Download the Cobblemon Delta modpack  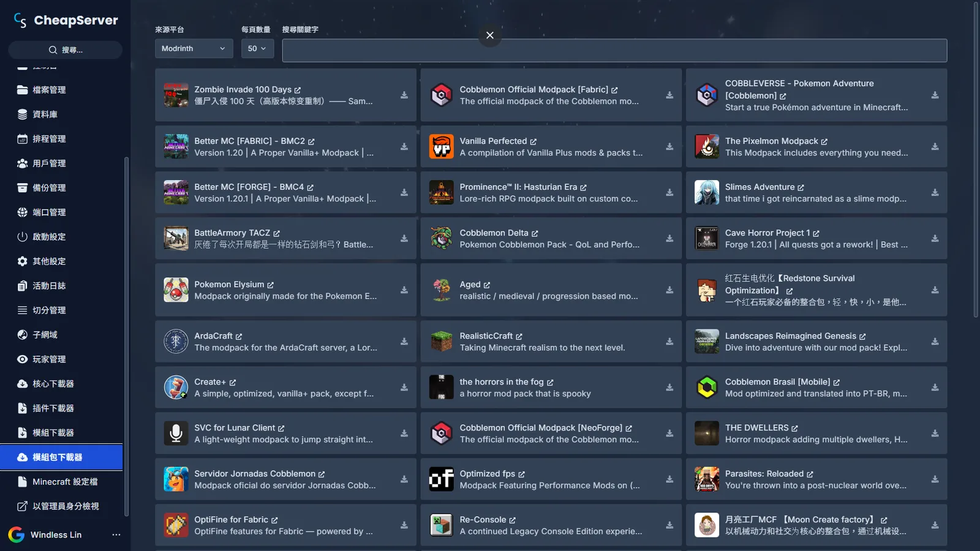(x=669, y=239)
